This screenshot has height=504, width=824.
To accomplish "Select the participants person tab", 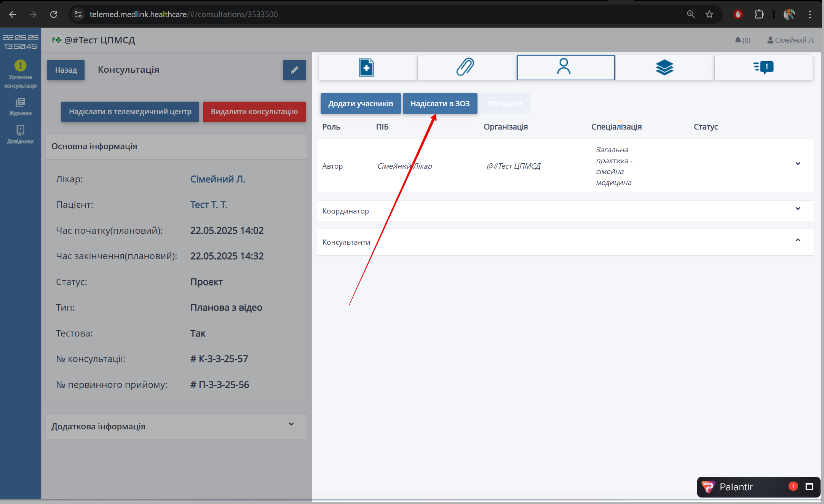I will [x=565, y=68].
